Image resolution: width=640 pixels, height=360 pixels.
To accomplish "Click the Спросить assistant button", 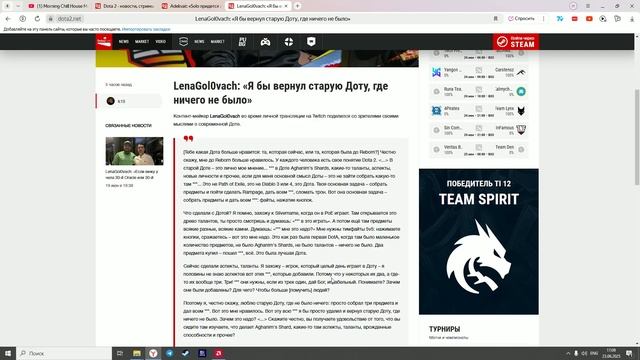I will pyautogui.click(x=521, y=19).
